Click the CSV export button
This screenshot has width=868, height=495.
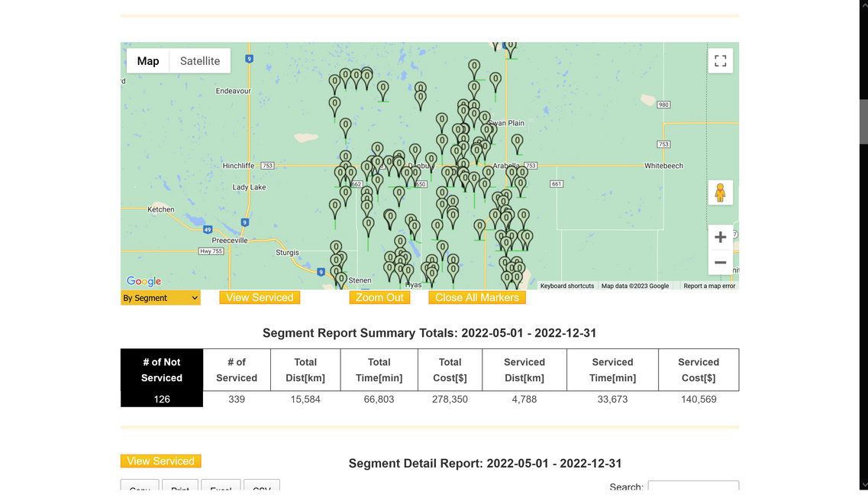pos(262,486)
